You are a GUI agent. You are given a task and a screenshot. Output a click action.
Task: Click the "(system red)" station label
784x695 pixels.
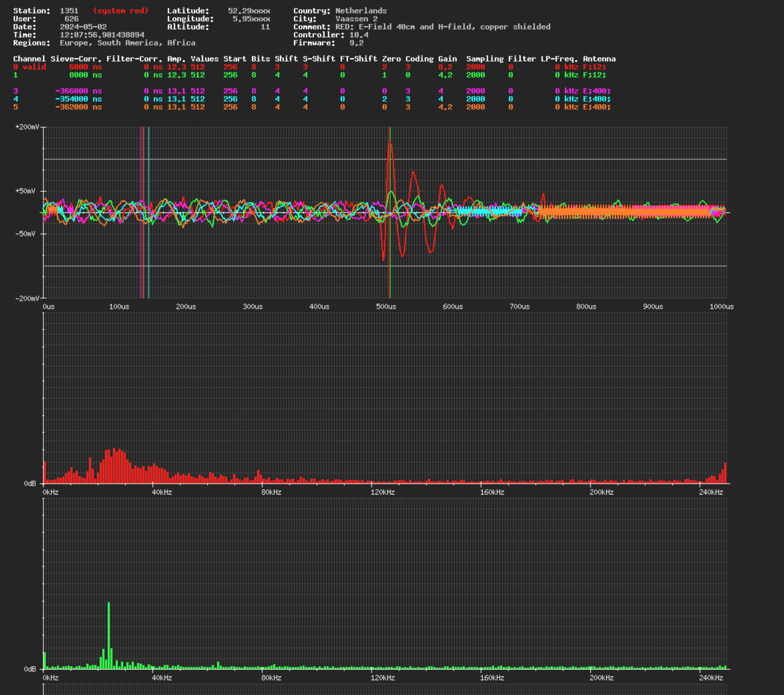(x=120, y=11)
